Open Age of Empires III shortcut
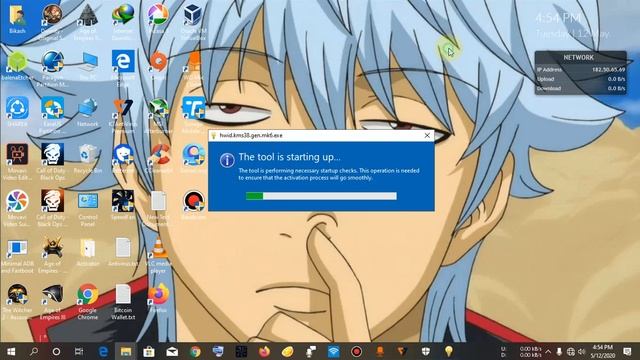The height and width of the screenshot is (360, 640). tap(53, 302)
